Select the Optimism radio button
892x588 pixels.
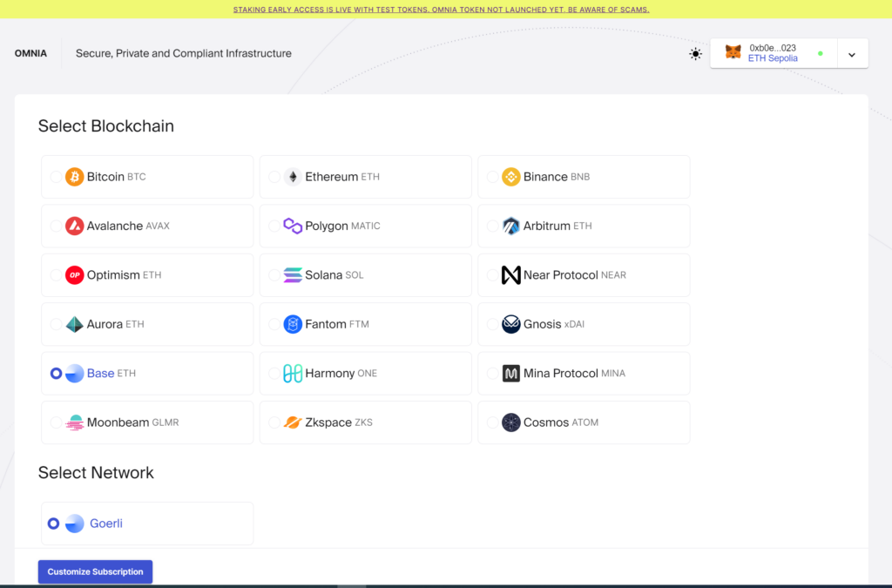click(56, 275)
